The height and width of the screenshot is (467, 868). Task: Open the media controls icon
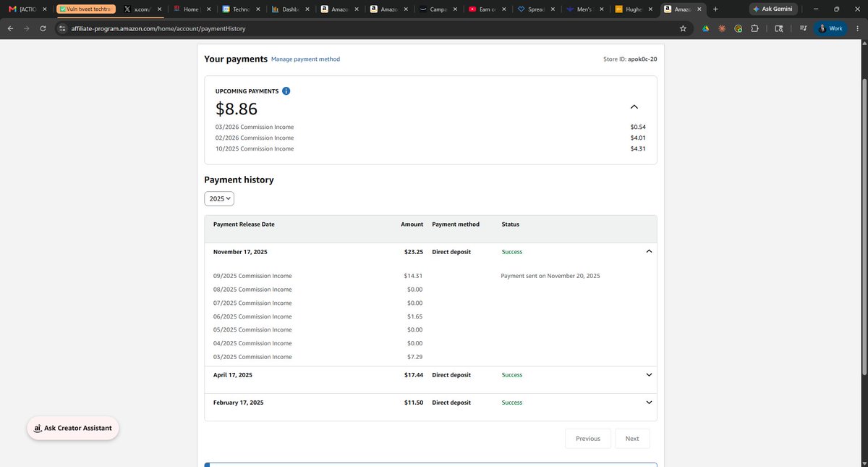click(x=804, y=28)
